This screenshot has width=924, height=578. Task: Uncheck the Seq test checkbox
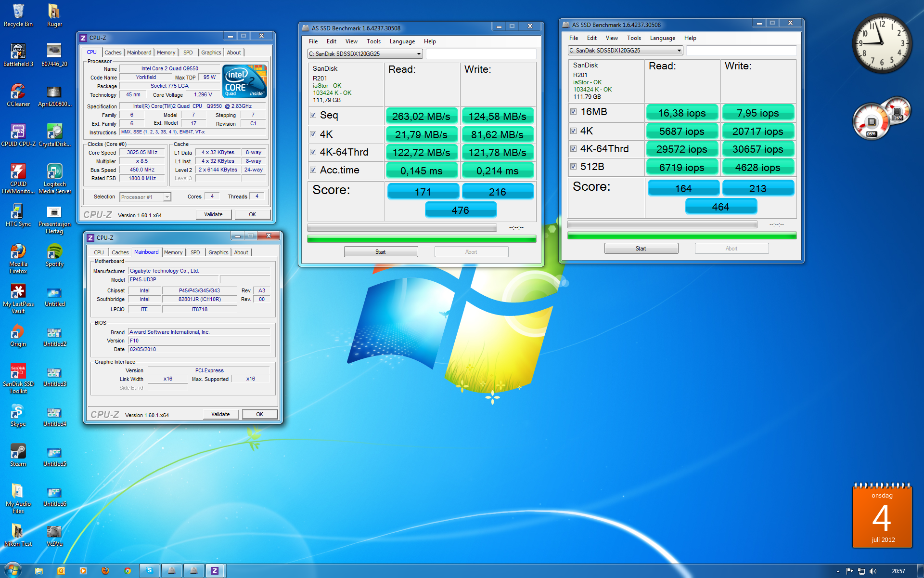pyautogui.click(x=313, y=115)
